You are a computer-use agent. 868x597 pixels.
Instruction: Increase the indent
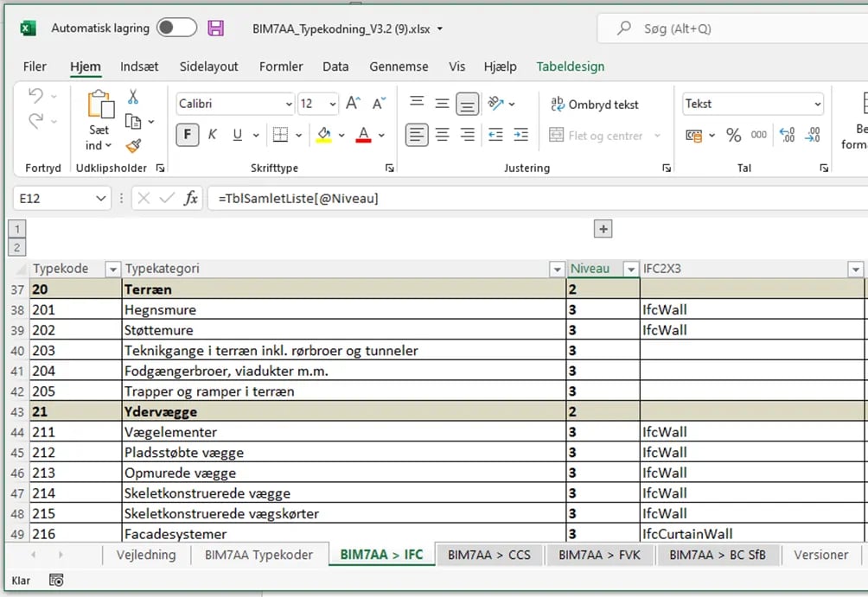click(521, 135)
